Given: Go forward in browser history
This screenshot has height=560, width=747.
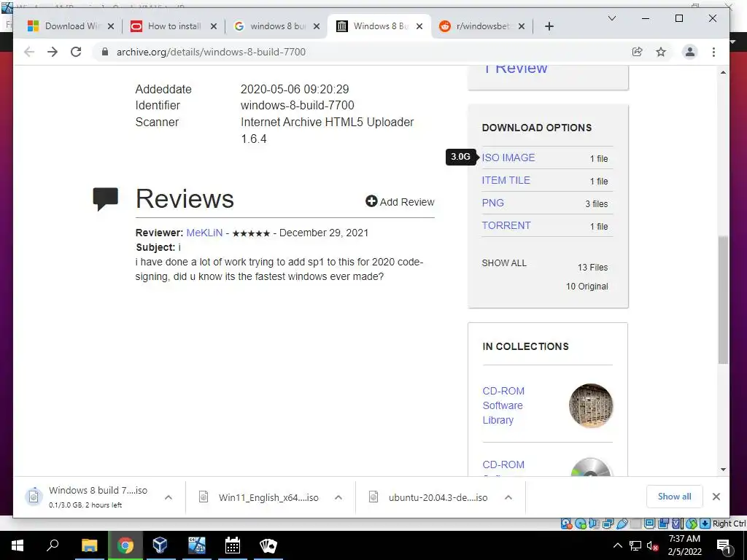Looking at the screenshot, I should click(53, 52).
